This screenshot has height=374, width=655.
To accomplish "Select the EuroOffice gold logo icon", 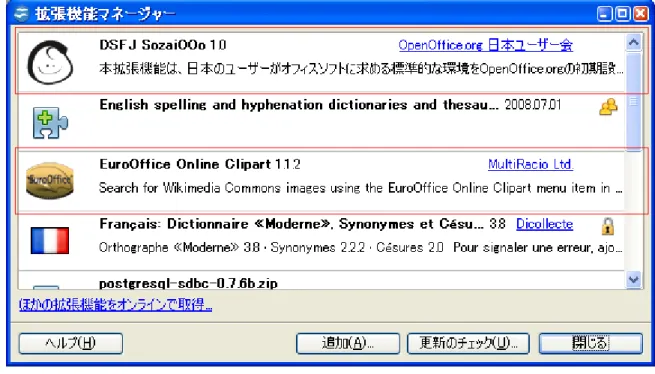I will pos(50,181).
